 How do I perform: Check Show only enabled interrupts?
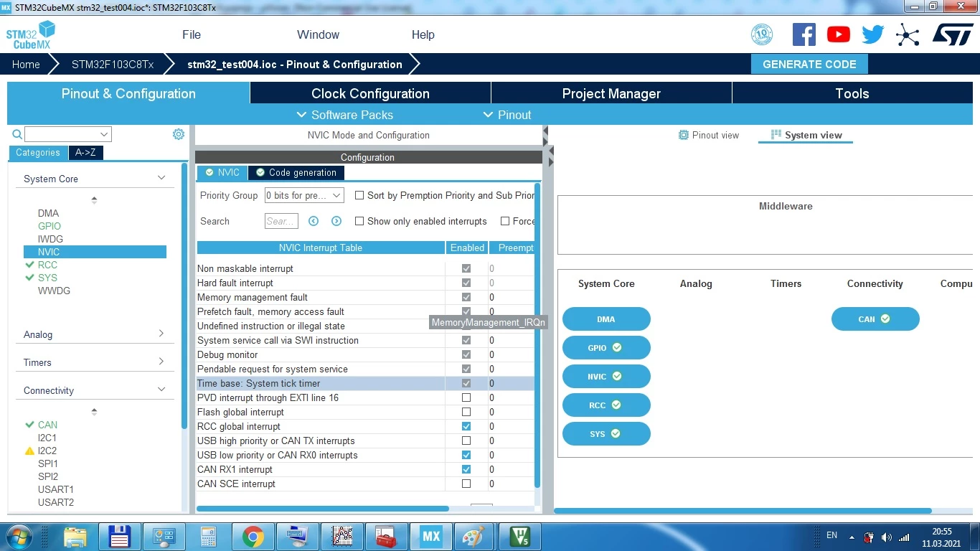coord(359,221)
